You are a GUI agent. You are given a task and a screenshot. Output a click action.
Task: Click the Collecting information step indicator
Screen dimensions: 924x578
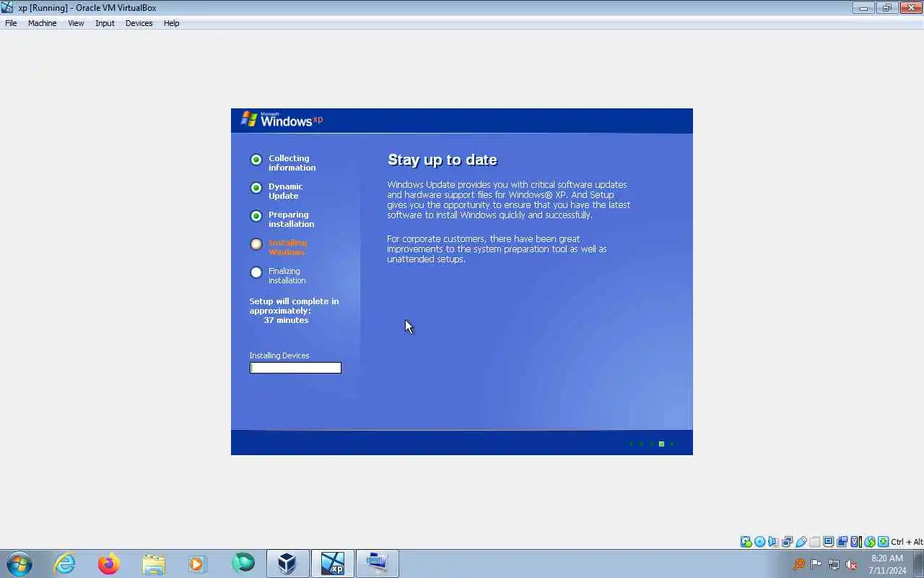pos(256,160)
